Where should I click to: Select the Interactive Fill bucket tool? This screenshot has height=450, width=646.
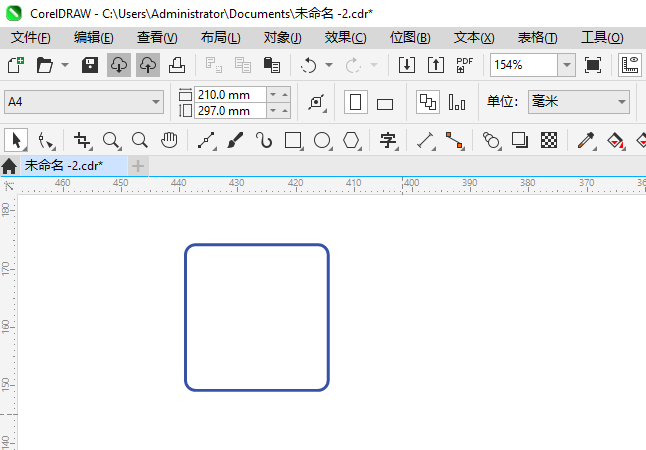click(616, 140)
